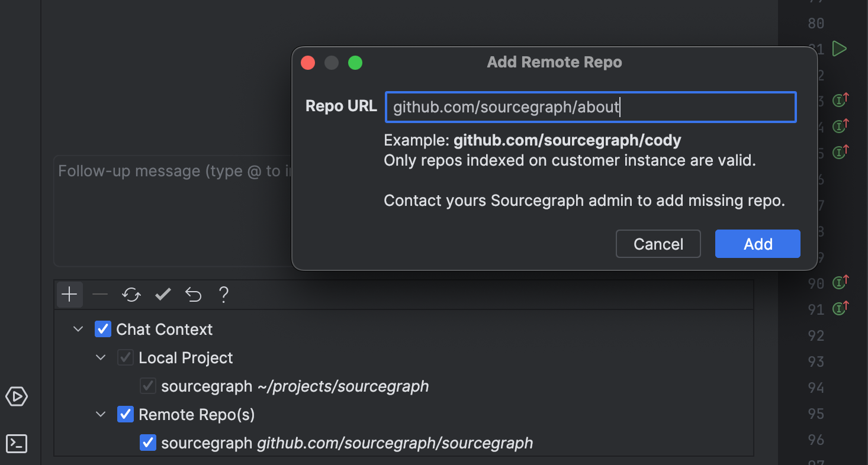The height and width of the screenshot is (465, 868).
Task: Click the green run gutter arrow
Action: coord(839,49)
